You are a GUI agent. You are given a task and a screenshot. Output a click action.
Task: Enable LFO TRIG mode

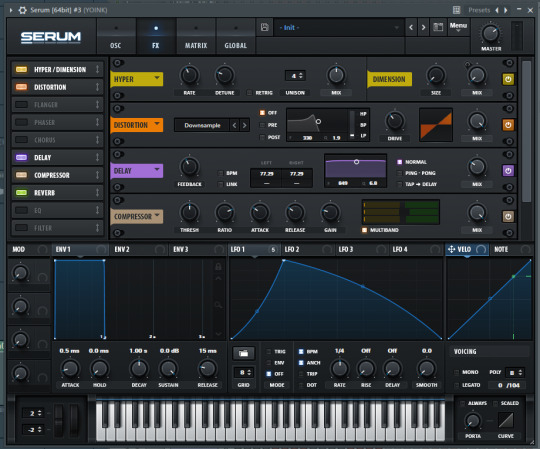(x=269, y=352)
